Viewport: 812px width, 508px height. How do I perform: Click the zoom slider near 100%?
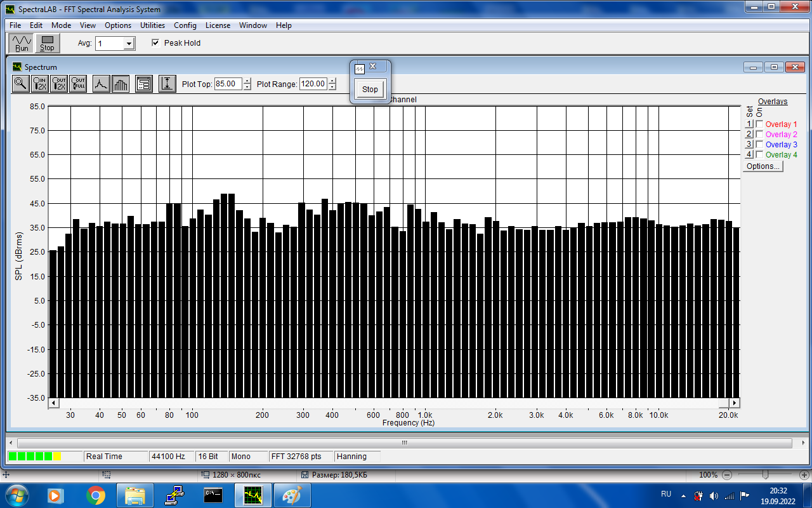(x=766, y=474)
